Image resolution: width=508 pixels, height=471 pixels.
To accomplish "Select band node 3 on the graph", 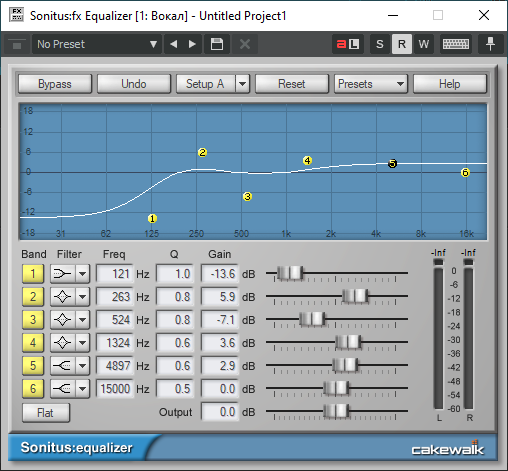I will pos(247,197).
